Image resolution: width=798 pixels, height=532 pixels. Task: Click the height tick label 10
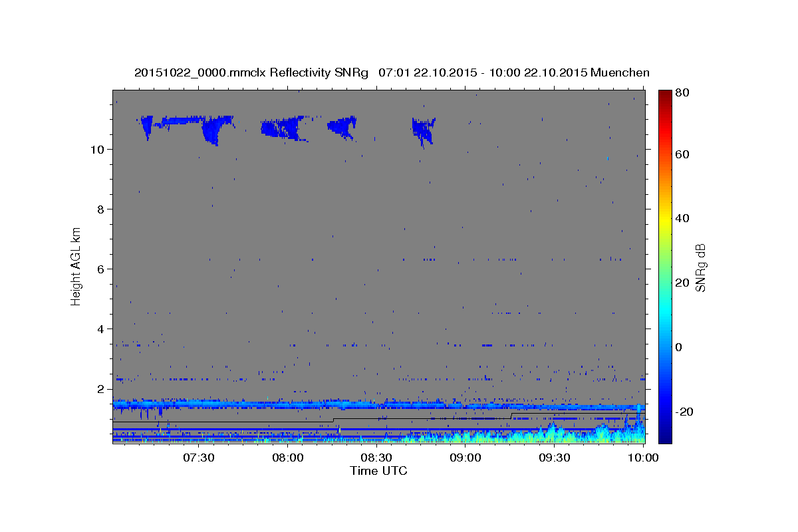[x=97, y=149]
